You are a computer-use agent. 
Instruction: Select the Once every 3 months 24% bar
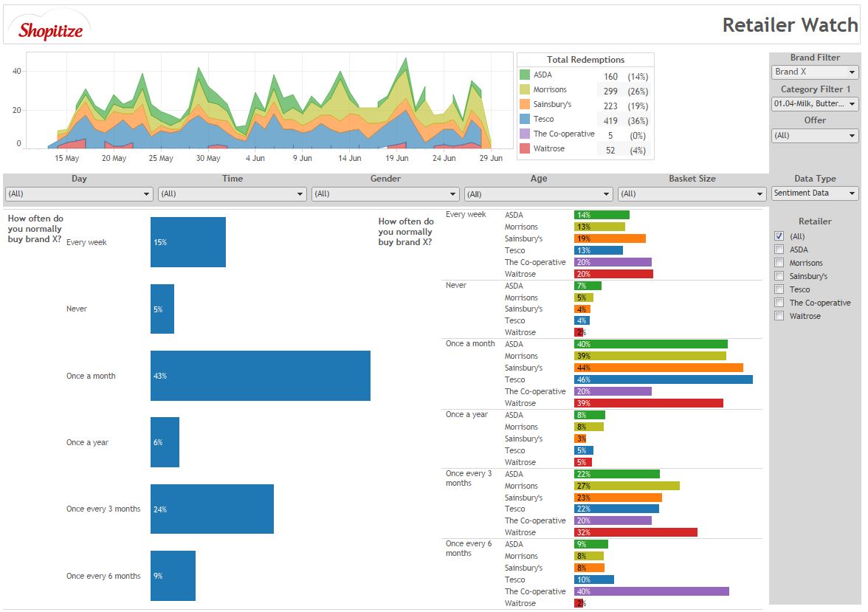tap(212, 509)
